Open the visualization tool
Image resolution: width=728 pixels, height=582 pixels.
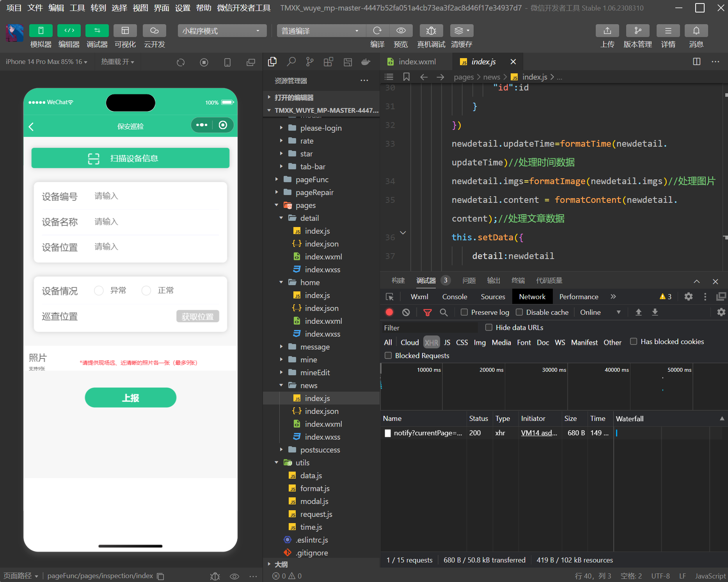point(125,31)
